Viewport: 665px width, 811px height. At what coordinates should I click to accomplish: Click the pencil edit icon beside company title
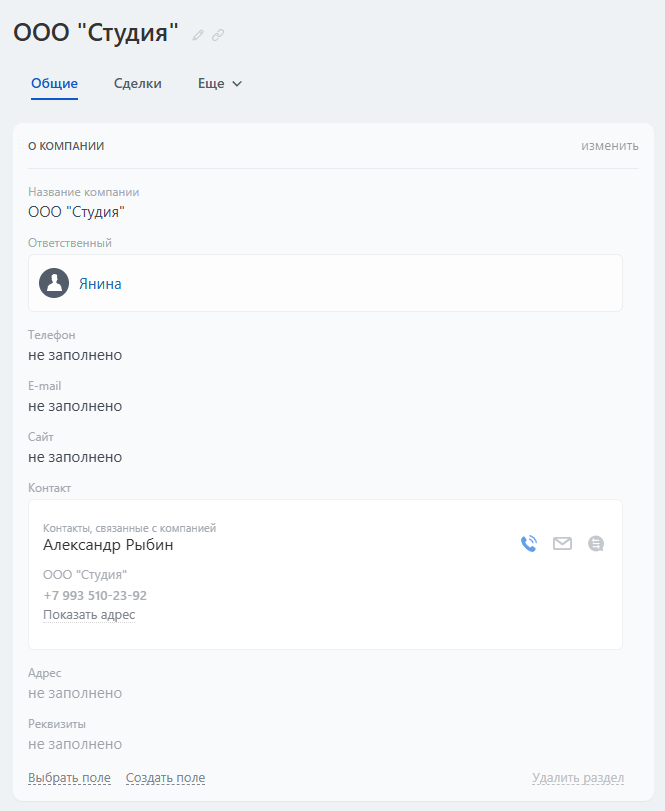click(198, 35)
